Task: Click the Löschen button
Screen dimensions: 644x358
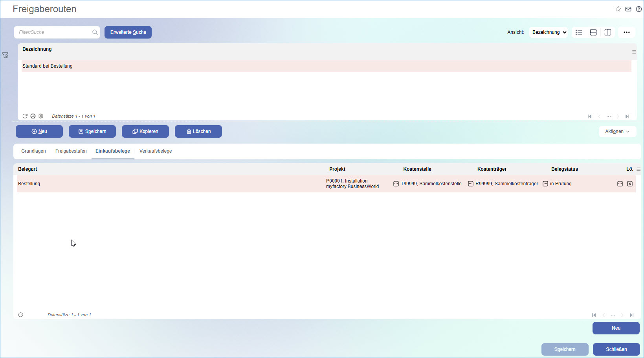Action: [x=198, y=131]
